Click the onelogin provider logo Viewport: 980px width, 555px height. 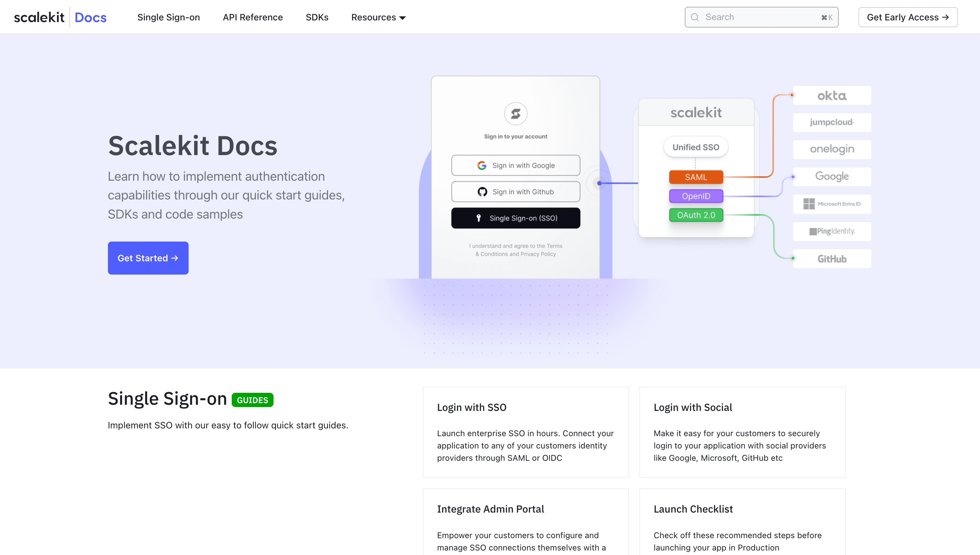(x=832, y=149)
